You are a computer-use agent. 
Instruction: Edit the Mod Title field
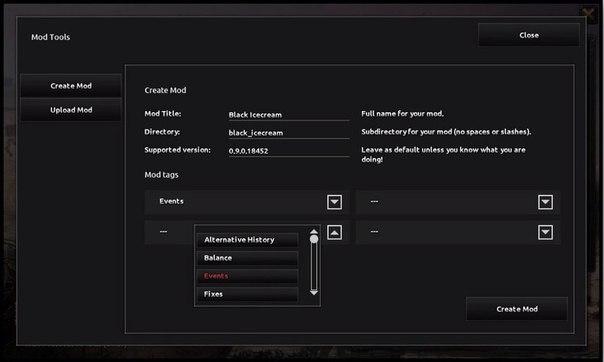coord(289,115)
